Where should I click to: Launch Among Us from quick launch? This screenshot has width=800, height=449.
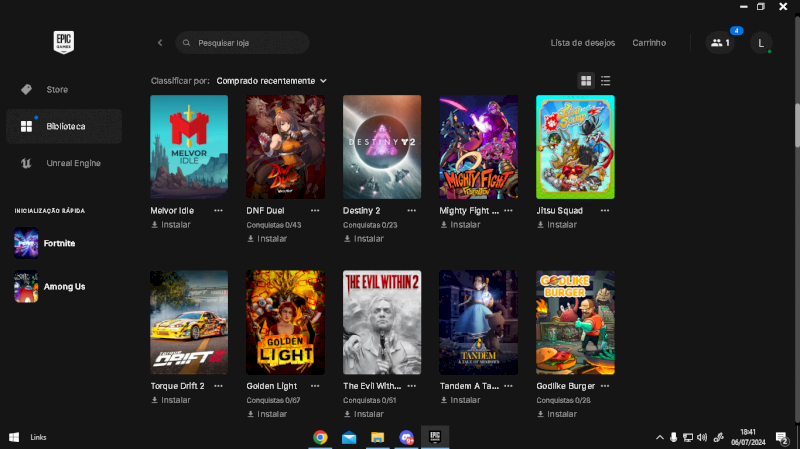tap(50, 287)
